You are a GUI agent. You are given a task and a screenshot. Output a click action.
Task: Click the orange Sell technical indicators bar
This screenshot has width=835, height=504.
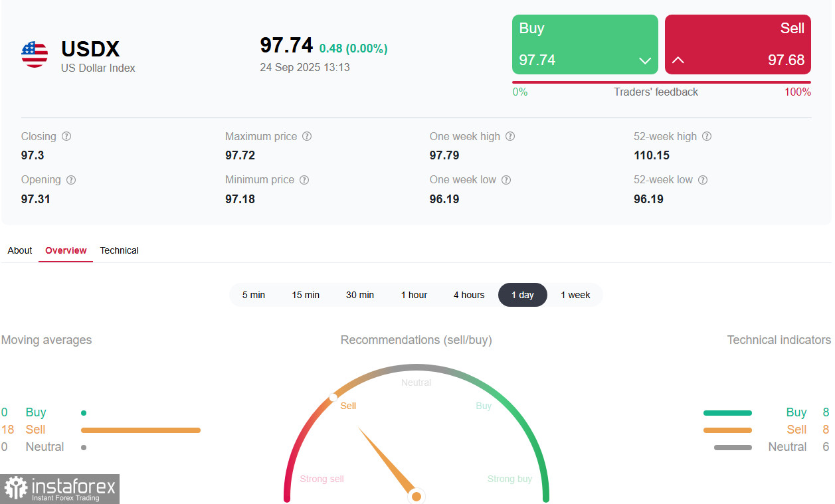[x=727, y=430]
